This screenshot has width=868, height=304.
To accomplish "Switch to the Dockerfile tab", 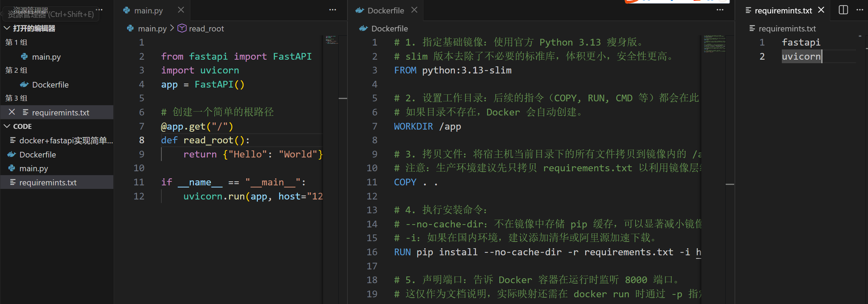I will pos(385,11).
